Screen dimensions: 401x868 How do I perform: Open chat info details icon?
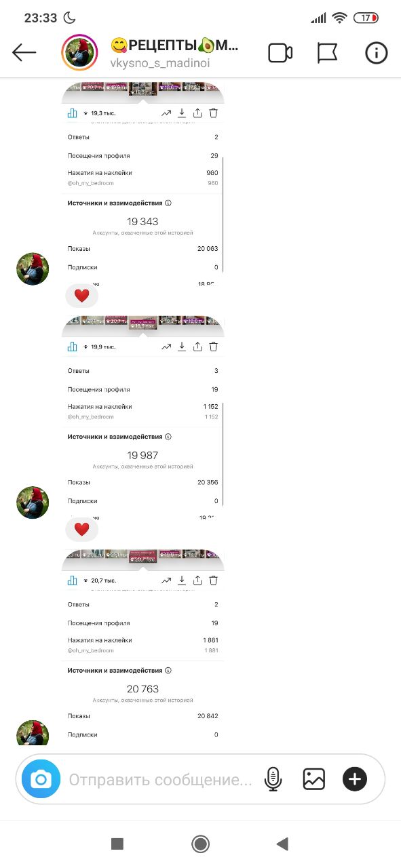point(376,53)
